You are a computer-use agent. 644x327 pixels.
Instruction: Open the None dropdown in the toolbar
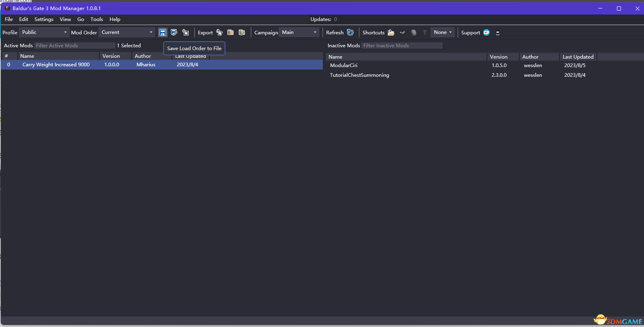(442, 32)
